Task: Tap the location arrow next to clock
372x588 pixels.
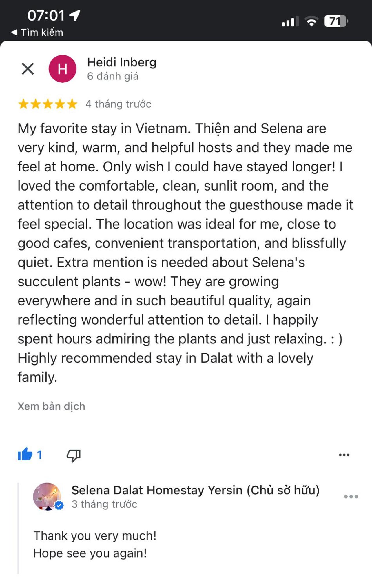Action: click(75, 15)
